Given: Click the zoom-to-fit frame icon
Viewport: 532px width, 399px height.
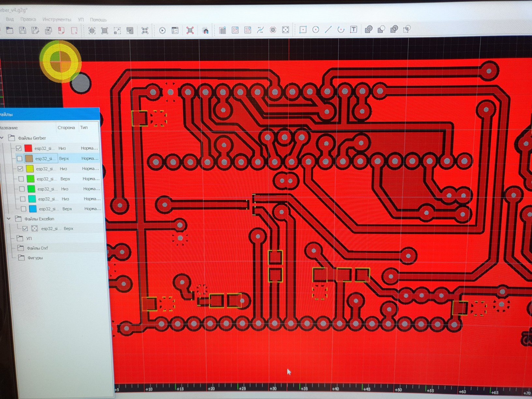Looking at the screenshot, I should [x=105, y=31].
